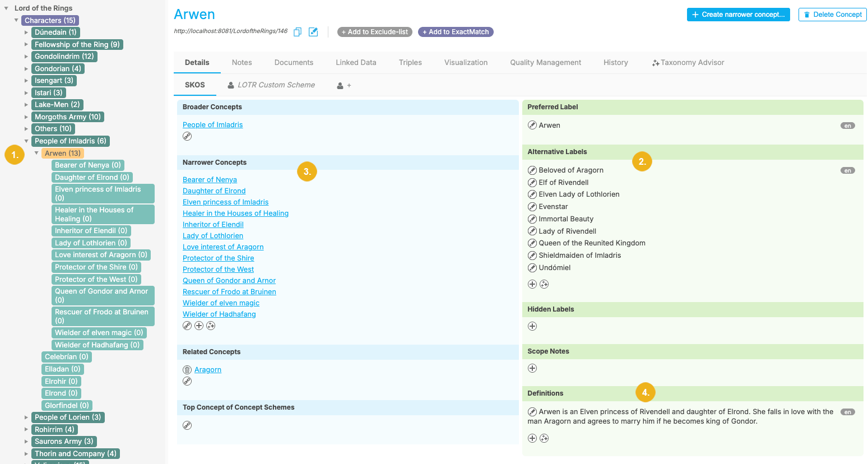Click the edit URI pencil icon

tap(313, 32)
